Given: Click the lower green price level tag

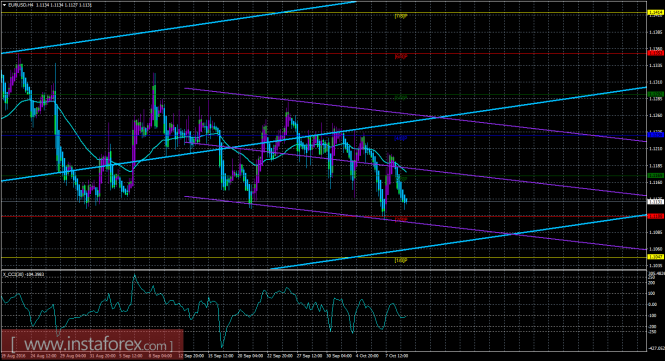Looking at the screenshot, I should 656,175.
